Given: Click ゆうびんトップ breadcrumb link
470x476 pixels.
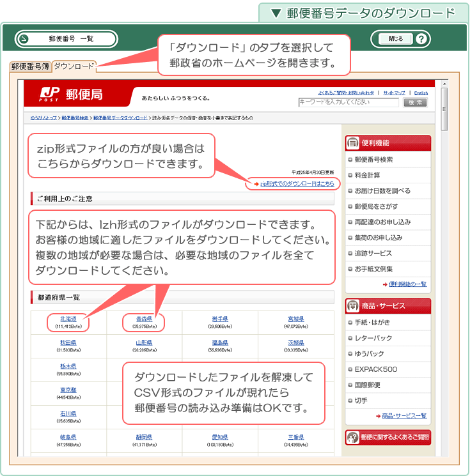Looking at the screenshot, I should pyautogui.click(x=43, y=118).
